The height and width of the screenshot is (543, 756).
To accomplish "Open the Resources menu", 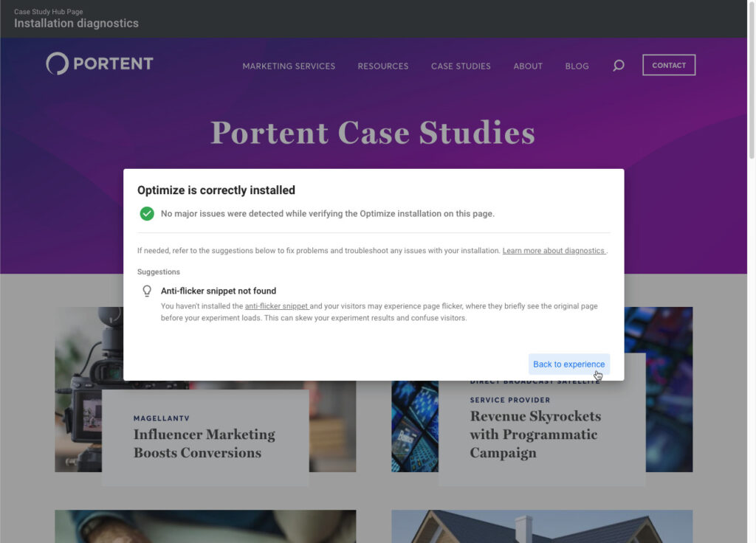I will 382,66.
